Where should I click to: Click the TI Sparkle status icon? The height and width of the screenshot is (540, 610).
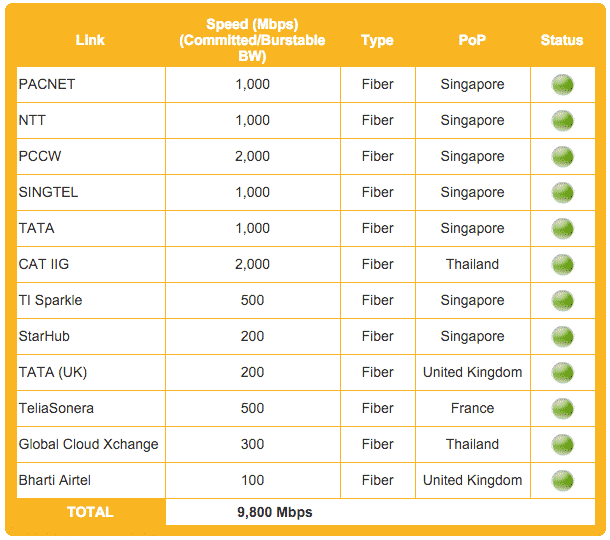(562, 300)
